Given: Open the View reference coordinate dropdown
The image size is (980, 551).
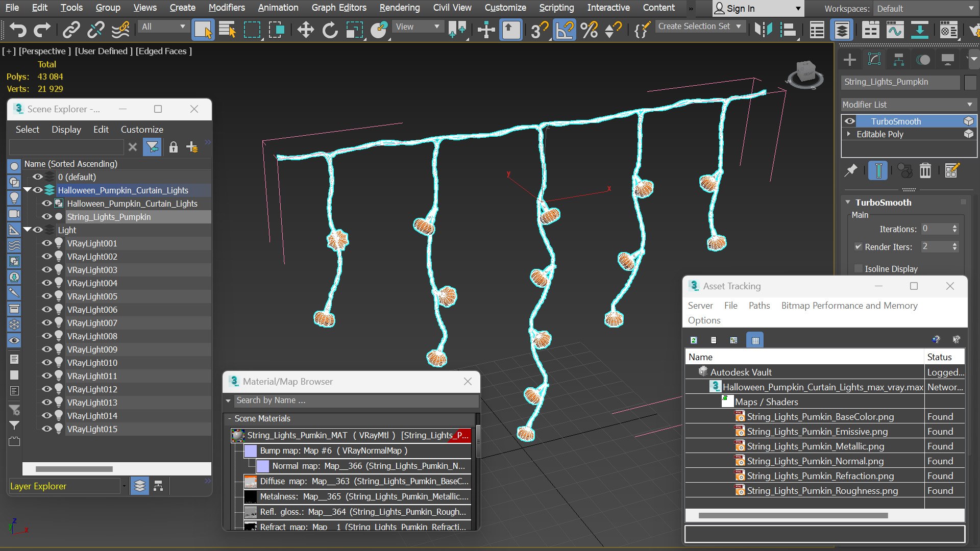Looking at the screenshot, I should 418,27.
